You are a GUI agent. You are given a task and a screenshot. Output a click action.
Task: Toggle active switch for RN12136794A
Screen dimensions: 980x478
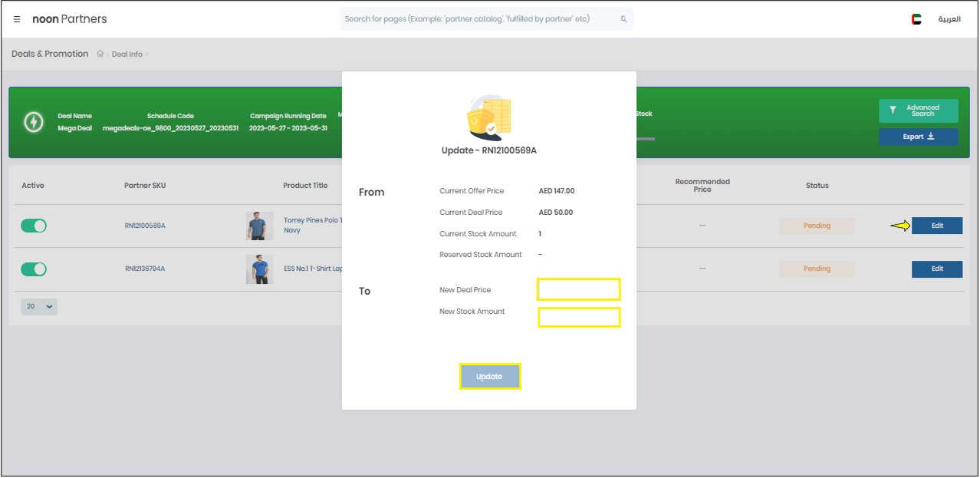click(x=34, y=269)
